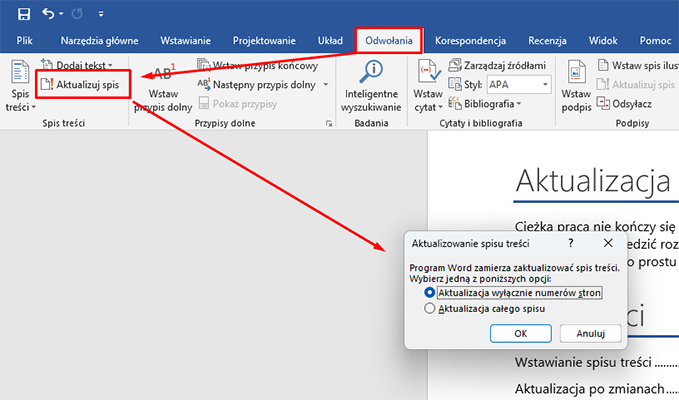Screen dimensions: 679x400
Task: Click Następny przypis dolny button
Action: tap(257, 85)
